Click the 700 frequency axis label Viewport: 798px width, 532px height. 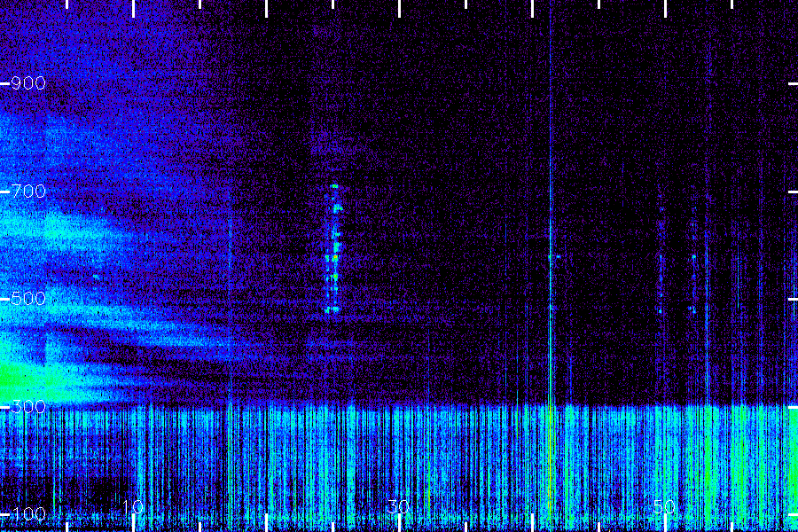coord(28,192)
